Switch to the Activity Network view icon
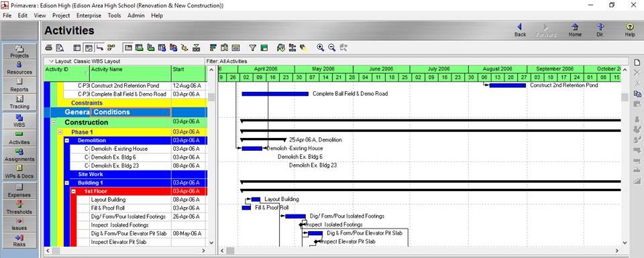The width and height of the screenshot is (644, 258). click(x=111, y=48)
